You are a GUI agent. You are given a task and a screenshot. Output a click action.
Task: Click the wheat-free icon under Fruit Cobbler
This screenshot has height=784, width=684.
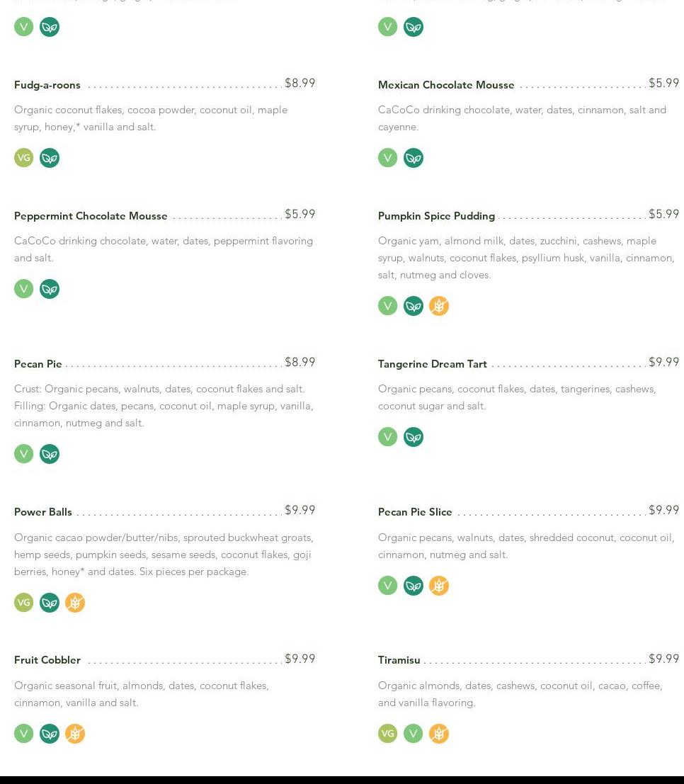[75, 734]
